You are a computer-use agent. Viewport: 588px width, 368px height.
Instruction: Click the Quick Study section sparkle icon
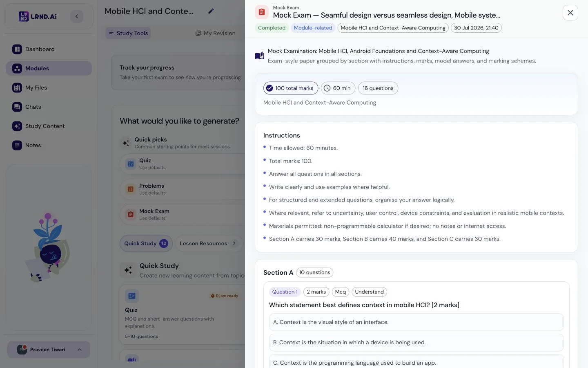pos(128,270)
